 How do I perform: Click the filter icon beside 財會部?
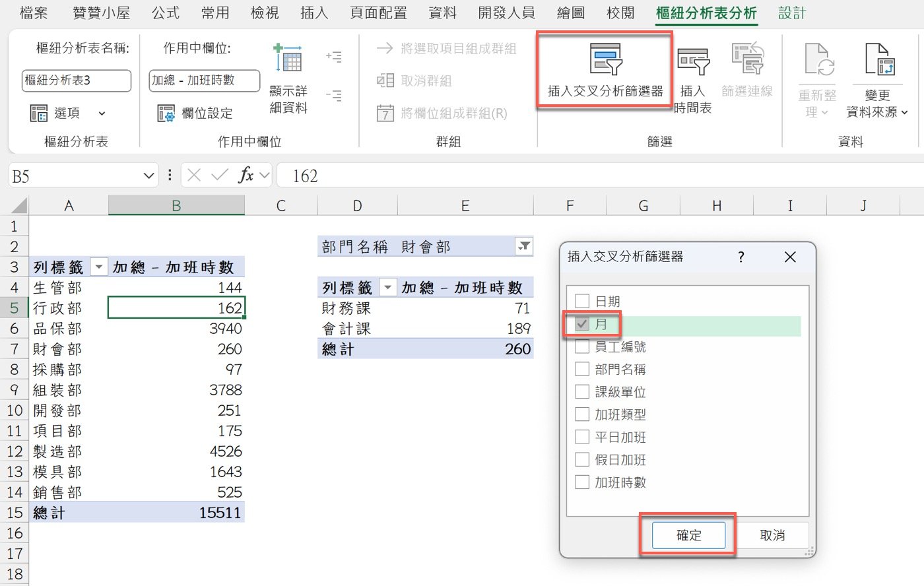pos(524,247)
